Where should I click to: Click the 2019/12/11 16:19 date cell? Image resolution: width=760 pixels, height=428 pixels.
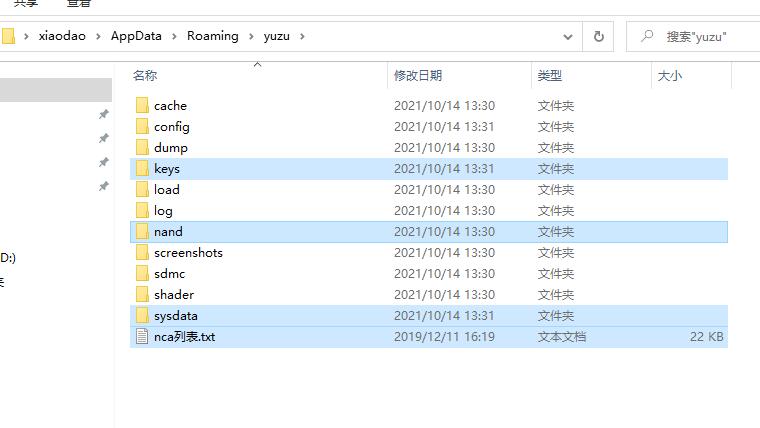pos(444,336)
